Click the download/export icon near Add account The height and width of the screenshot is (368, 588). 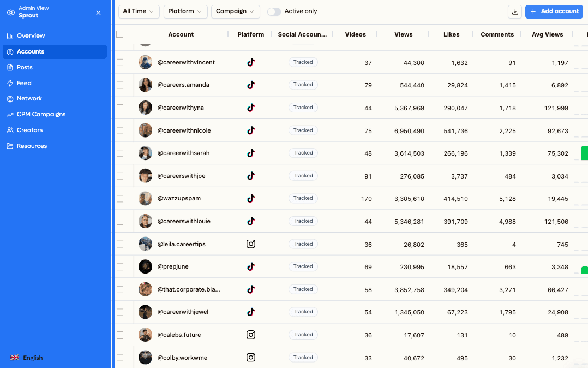click(514, 11)
